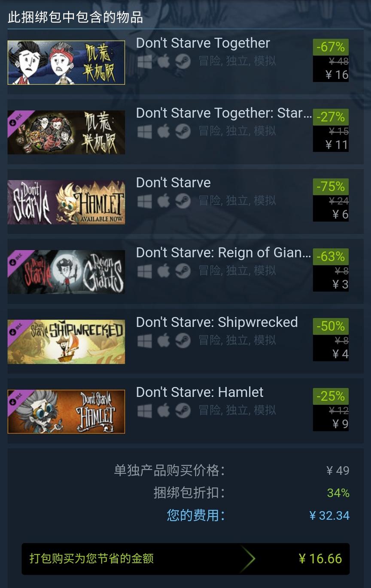Image resolution: width=371 pixels, height=588 pixels.
Task: Open the orange Hamlet DLC banner
Action: (x=66, y=412)
